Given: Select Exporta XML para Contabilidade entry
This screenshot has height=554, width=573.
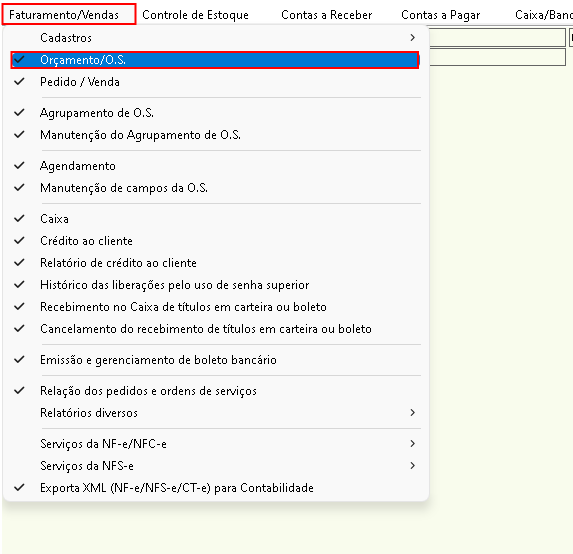Looking at the screenshot, I should (177, 488).
